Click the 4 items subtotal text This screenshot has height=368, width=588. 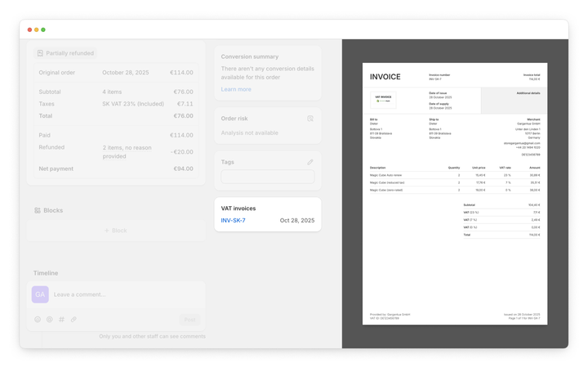coord(112,92)
